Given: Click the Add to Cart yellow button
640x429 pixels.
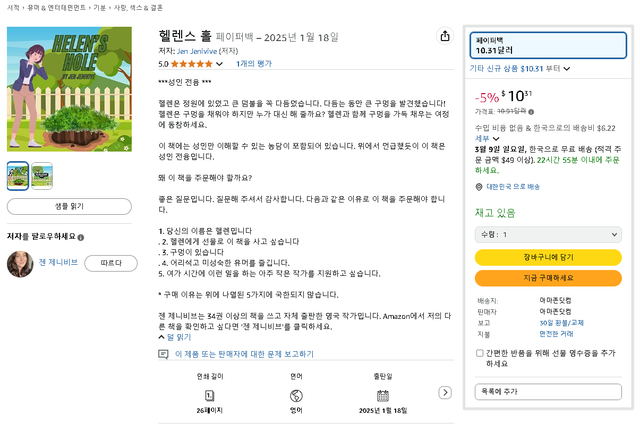Looking at the screenshot, I should point(548,257).
